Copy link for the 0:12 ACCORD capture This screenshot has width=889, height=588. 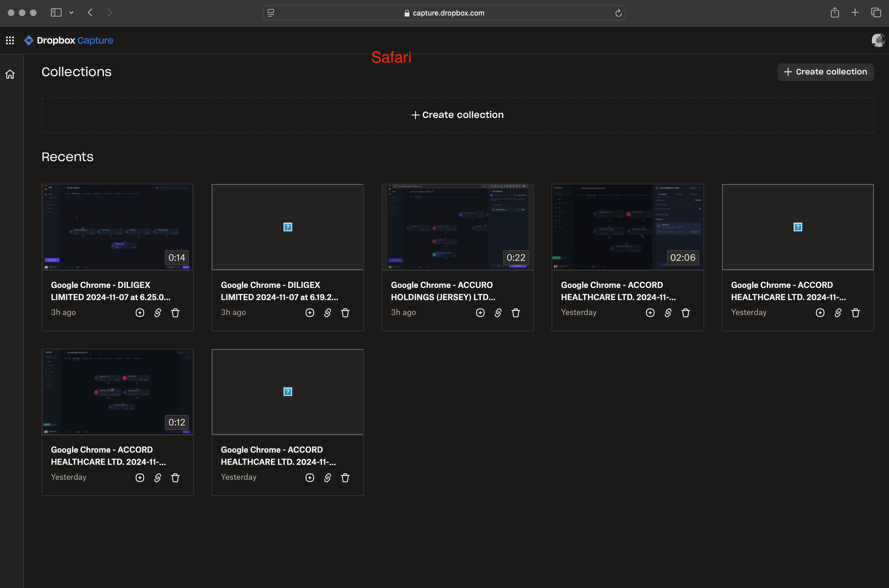tap(157, 478)
